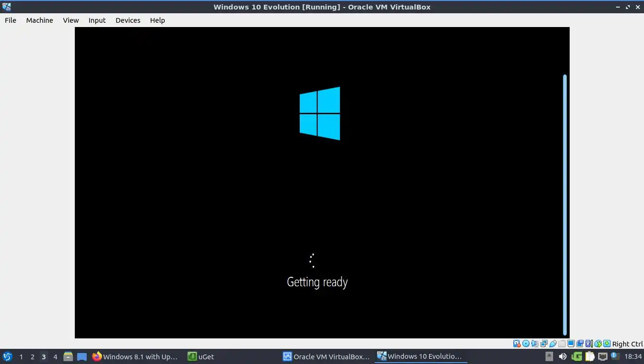
Task: Open the clipboard manager tray icon
Action: click(x=590, y=356)
